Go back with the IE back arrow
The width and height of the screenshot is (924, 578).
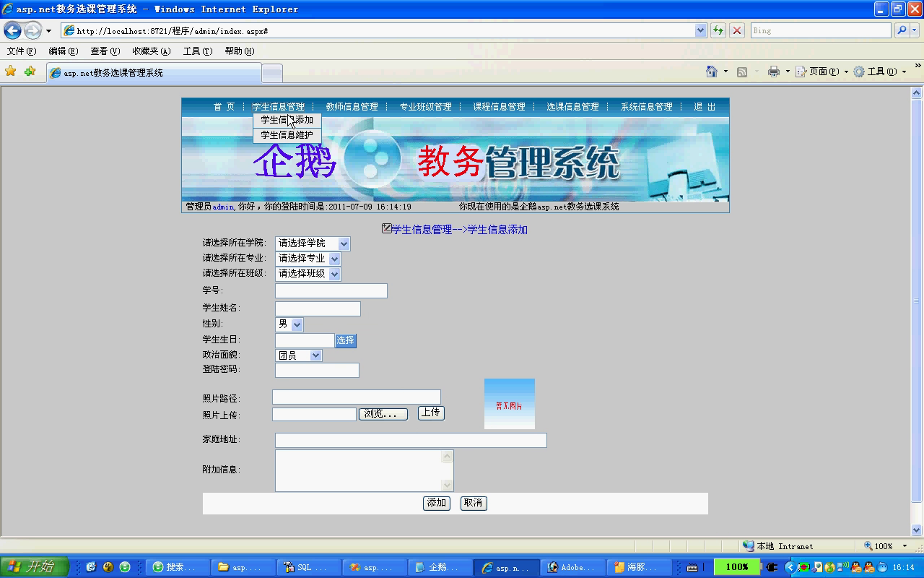coord(13,30)
